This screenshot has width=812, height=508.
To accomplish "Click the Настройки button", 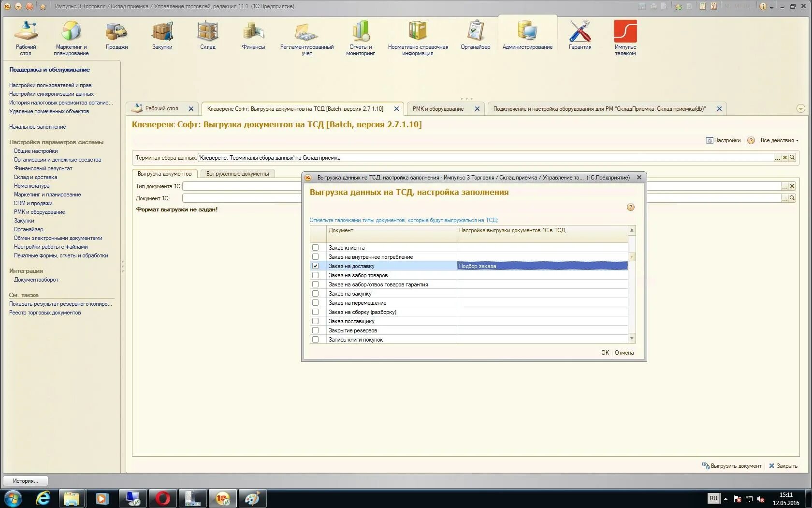I will 723,140.
